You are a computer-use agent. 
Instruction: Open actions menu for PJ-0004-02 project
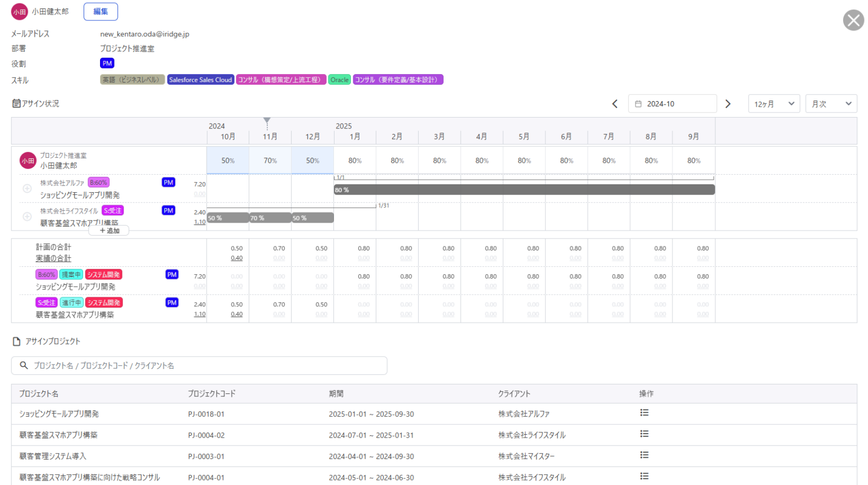[644, 434]
